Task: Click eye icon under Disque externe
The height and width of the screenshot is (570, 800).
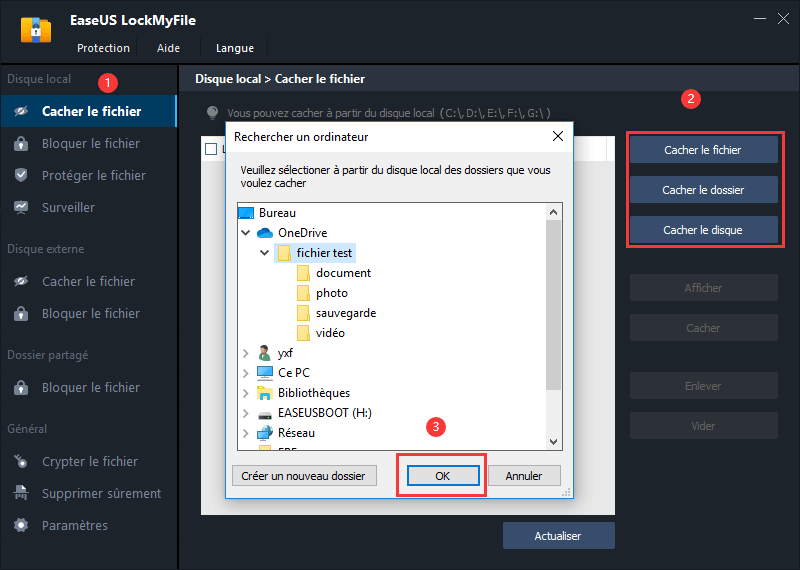Action: point(21,281)
